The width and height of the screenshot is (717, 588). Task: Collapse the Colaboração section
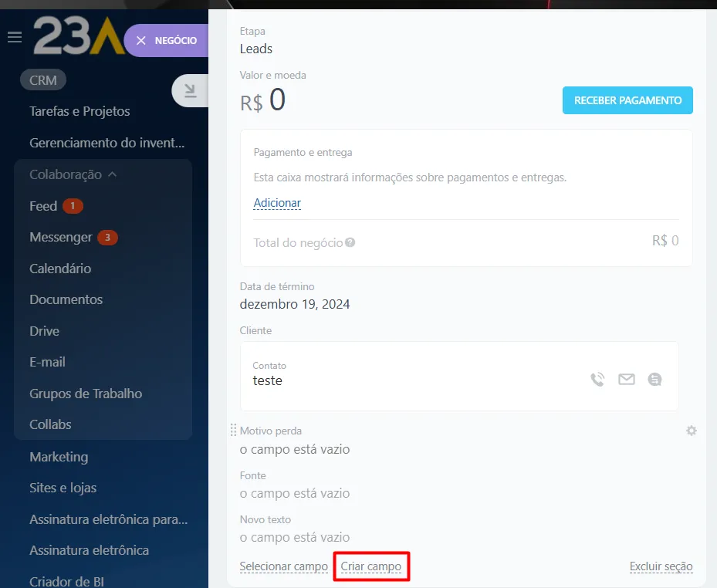(x=112, y=174)
